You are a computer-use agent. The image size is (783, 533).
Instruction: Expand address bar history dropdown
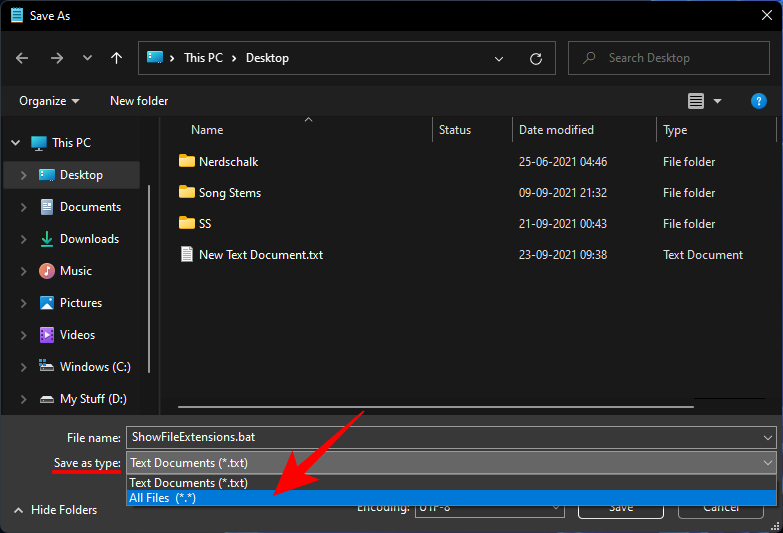[498, 59]
